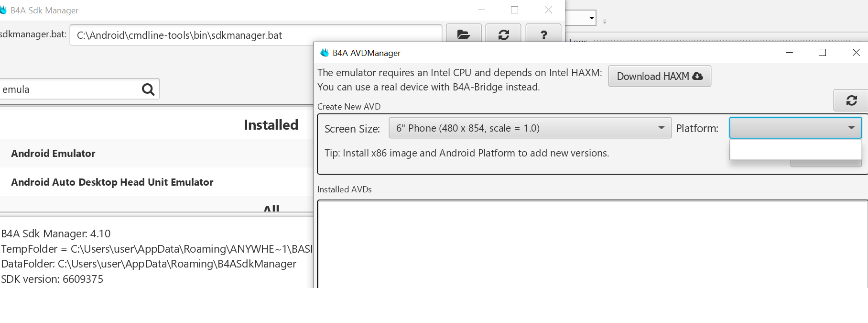
Task: Click the sdkmanager.bat path input field
Action: click(x=256, y=35)
